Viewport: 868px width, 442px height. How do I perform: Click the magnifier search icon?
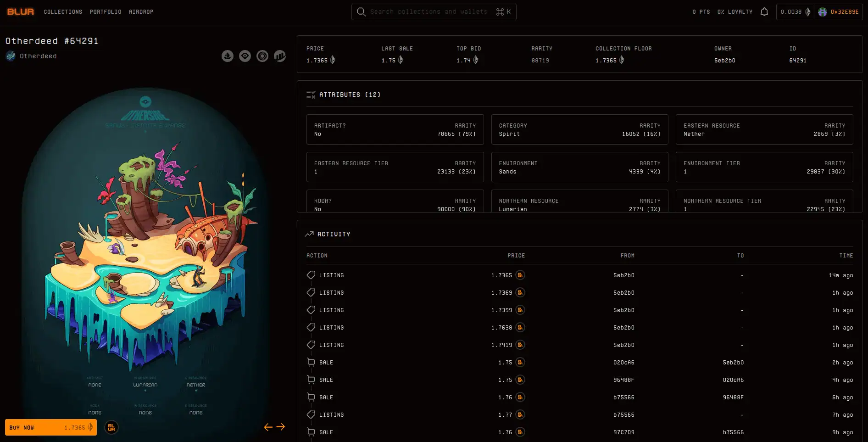click(x=361, y=12)
